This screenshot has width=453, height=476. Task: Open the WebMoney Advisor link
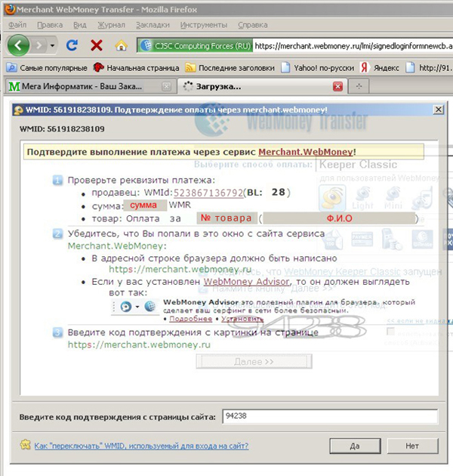[x=247, y=282]
